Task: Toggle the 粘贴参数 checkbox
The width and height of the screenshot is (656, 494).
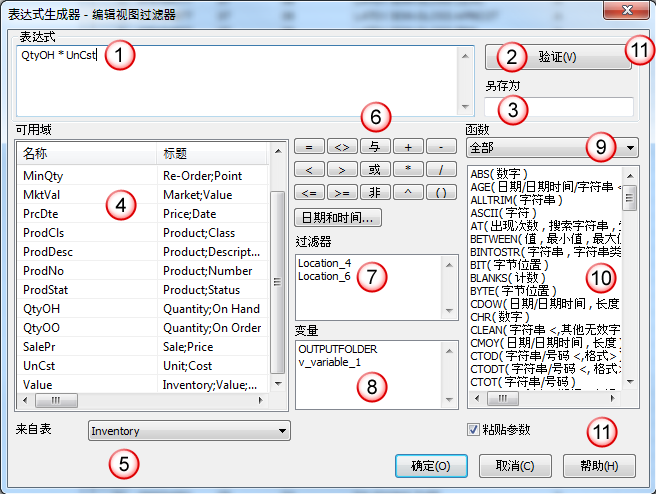Action: tap(474, 430)
